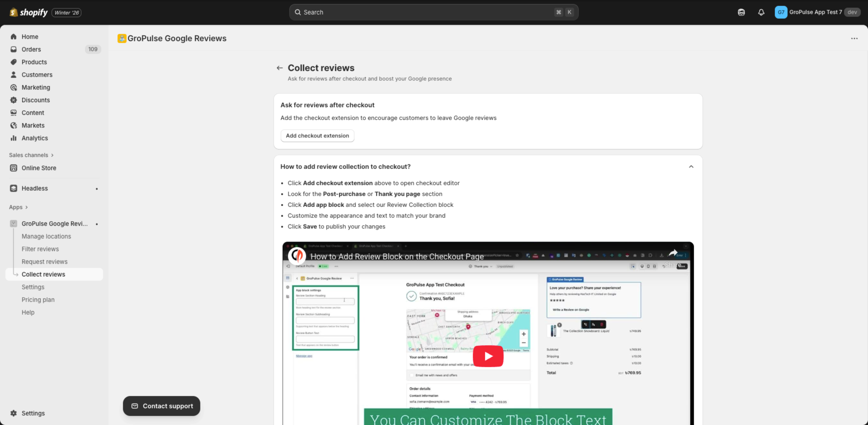The image size is (868, 425).
Task: Click the three-dot overflow menu for GroPulse
Action: click(854, 38)
